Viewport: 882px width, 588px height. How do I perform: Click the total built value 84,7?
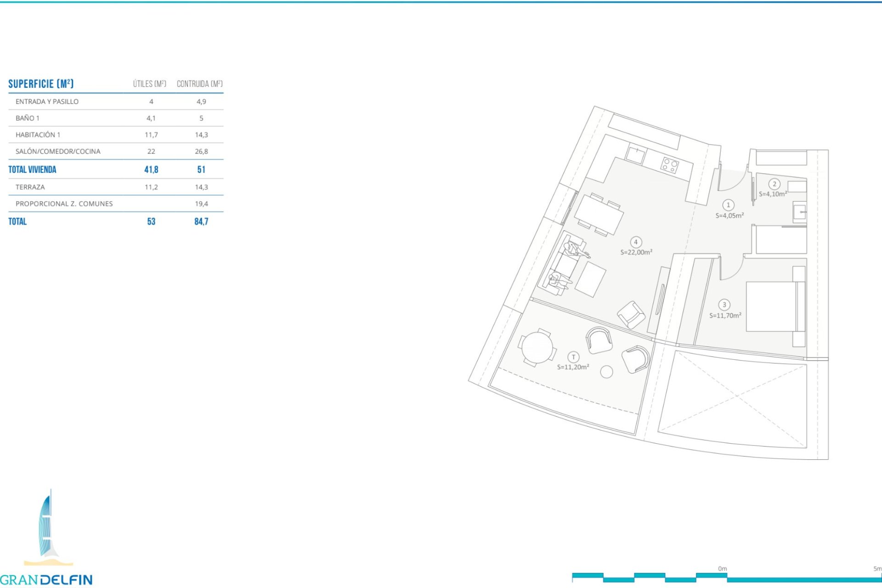(201, 221)
